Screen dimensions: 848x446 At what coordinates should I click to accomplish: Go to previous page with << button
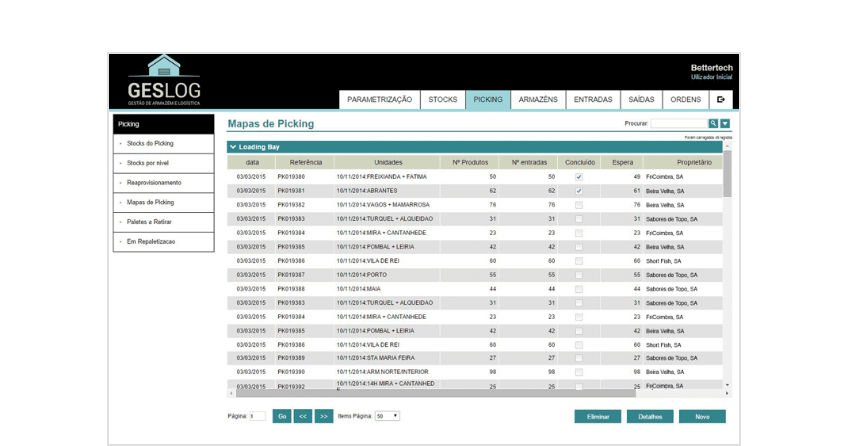pyautogui.click(x=303, y=416)
